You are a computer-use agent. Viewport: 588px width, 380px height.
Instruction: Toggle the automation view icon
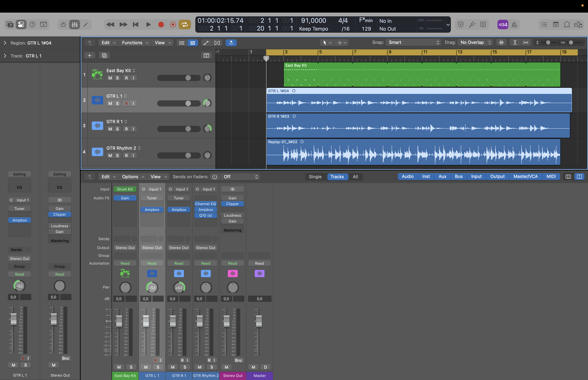[x=206, y=43]
